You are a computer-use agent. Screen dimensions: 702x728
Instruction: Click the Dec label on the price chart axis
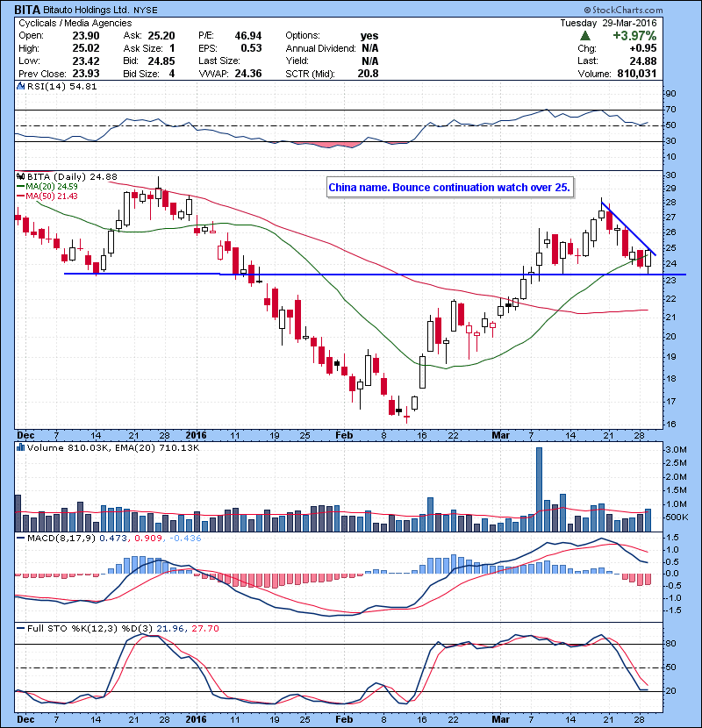pyautogui.click(x=25, y=436)
